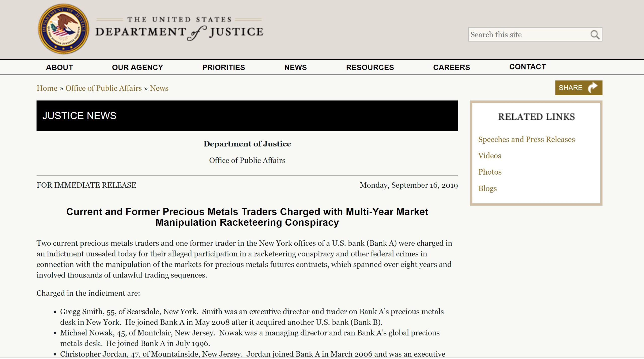Open the Photos related link
644x359 pixels.
490,172
